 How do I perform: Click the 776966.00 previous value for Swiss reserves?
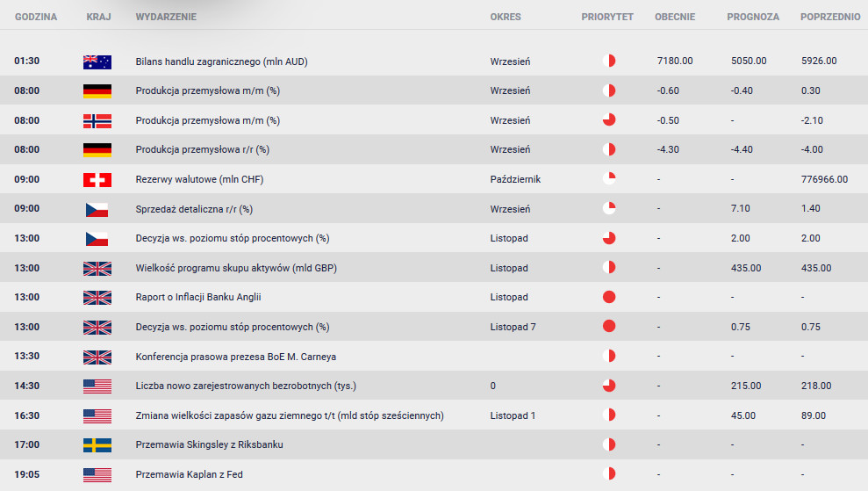pyautogui.click(x=824, y=179)
